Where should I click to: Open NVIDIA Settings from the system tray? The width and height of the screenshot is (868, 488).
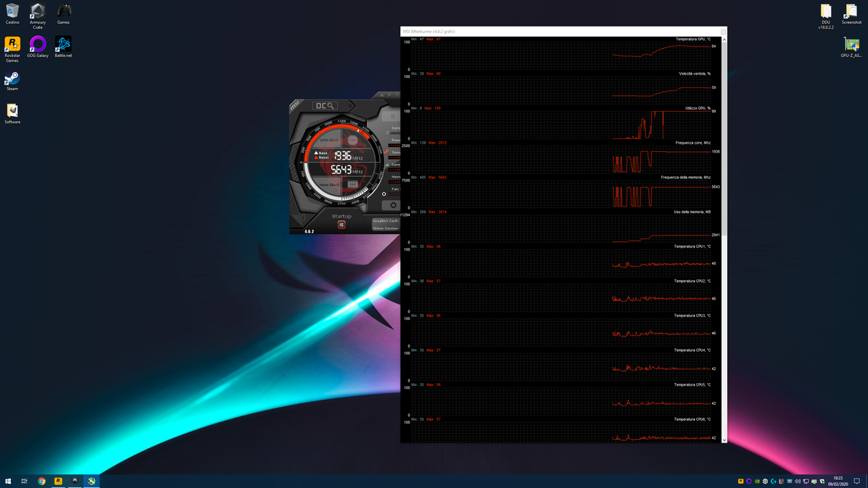point(757,481)
